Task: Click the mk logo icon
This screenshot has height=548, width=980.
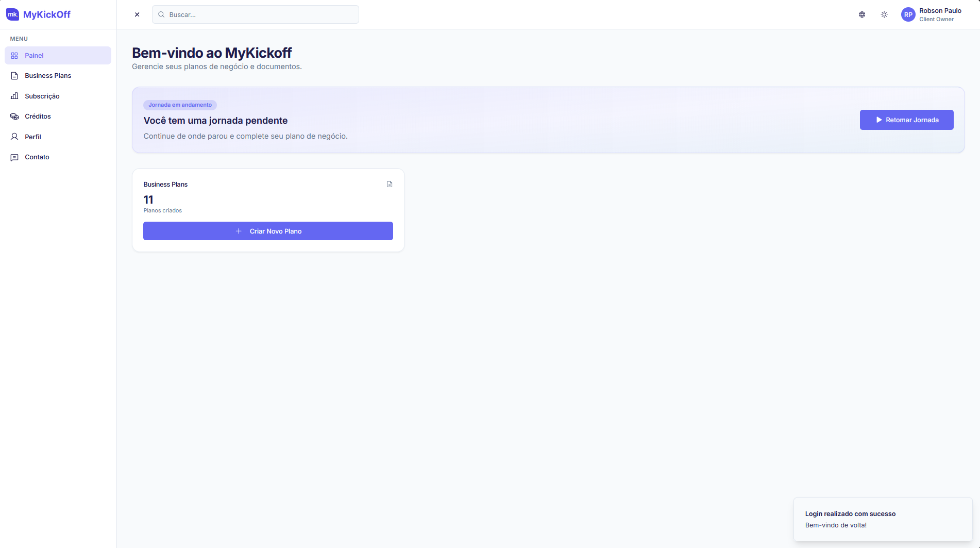Action: pyautogui.click(x=13, y=14)
